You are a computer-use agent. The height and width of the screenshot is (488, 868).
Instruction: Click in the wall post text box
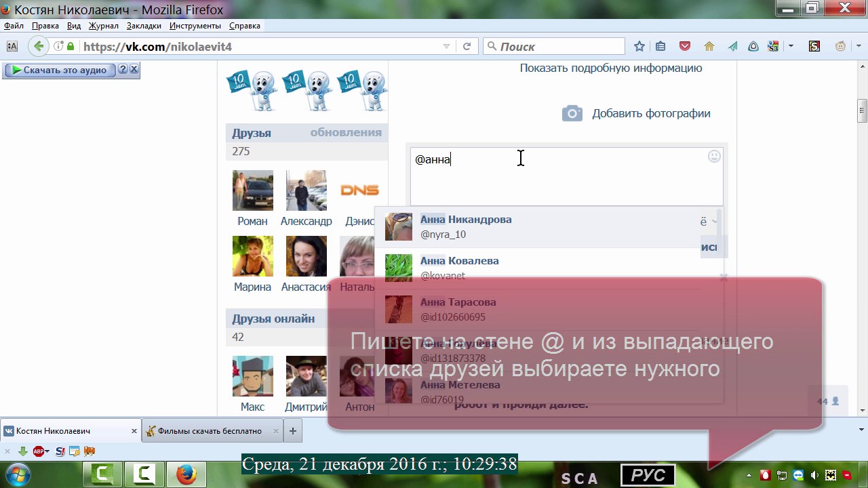coord(566,176)
